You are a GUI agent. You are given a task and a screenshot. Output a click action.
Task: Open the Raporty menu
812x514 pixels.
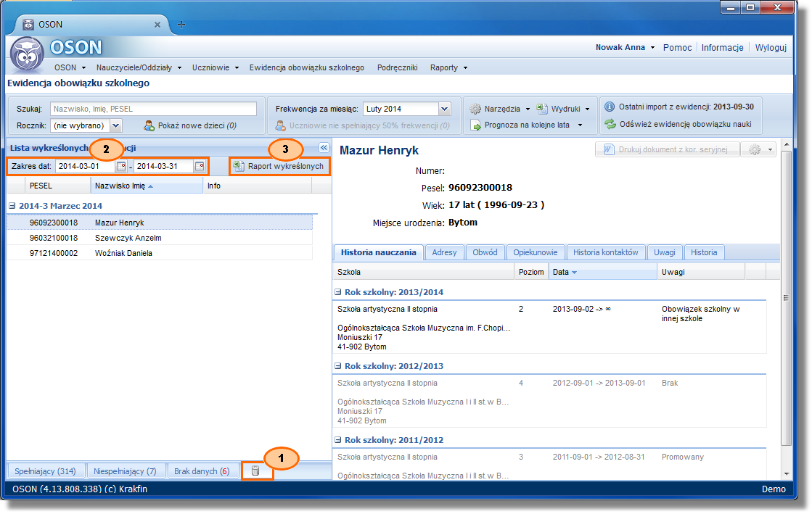(448, 67)
